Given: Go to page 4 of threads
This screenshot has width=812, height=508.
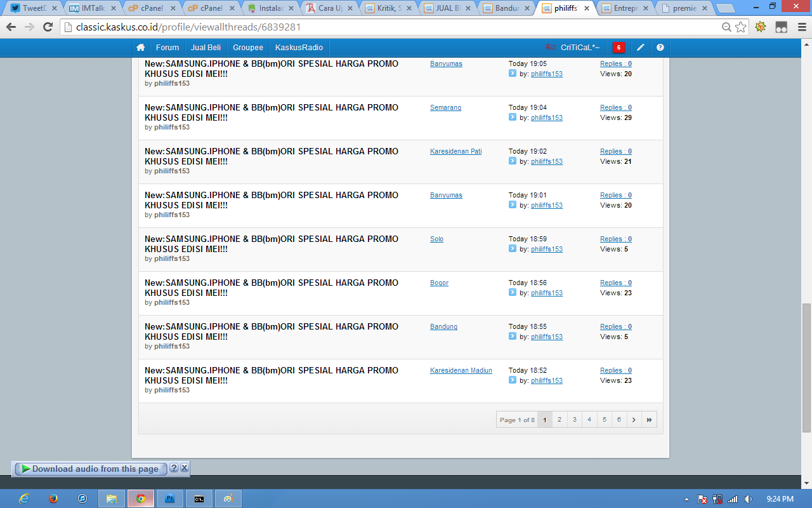Looking at the screenshot, I should tap(589, 420).
